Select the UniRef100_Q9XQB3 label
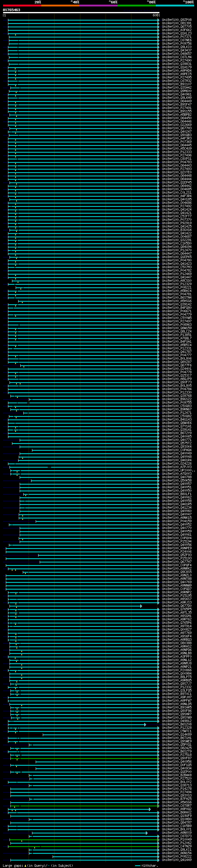 (x=176, y=135)
